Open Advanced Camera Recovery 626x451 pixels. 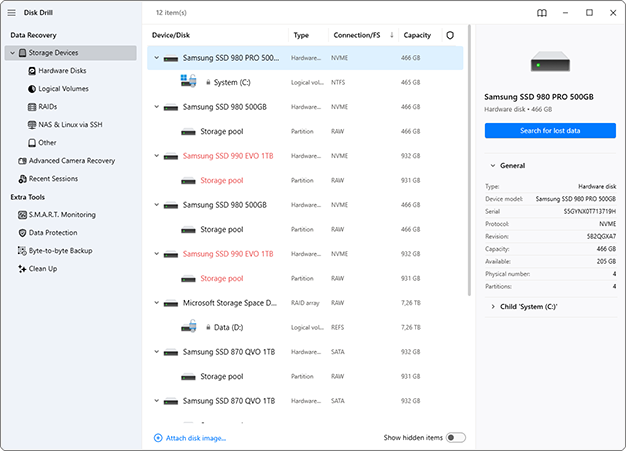72,161
